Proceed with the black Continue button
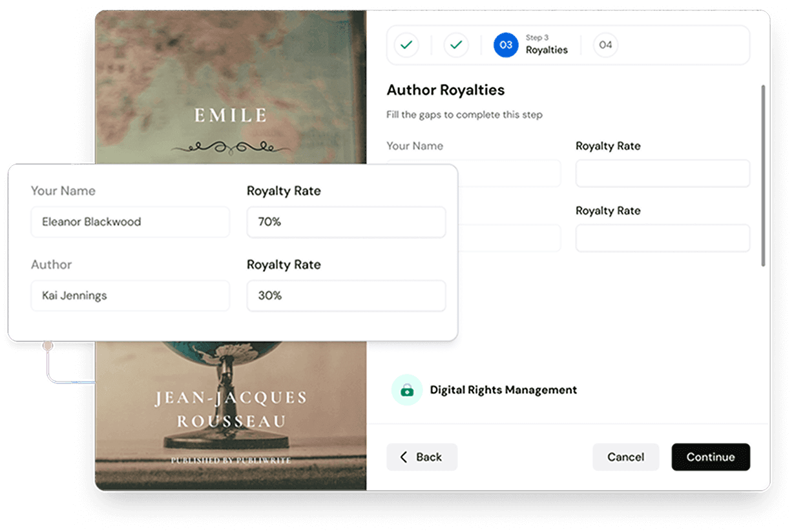The width and height of the screenshot is (794, 532). click(711, 457)
